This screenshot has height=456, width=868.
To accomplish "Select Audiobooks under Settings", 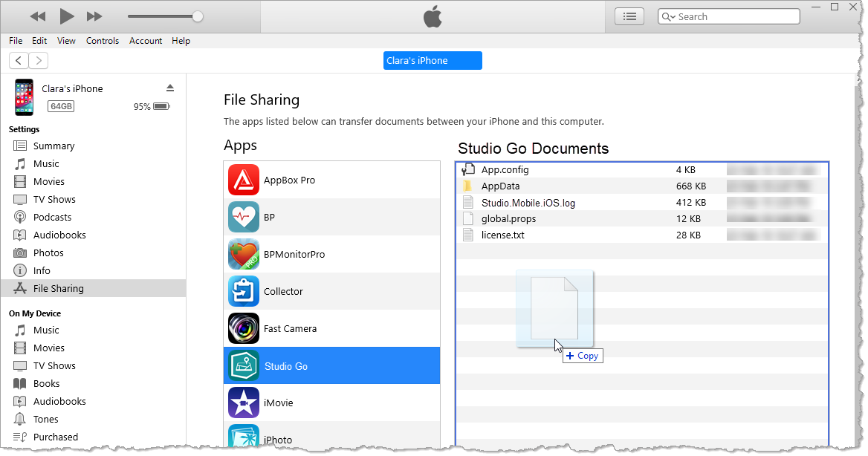I will pyautogui.click(x=59, y=235).
